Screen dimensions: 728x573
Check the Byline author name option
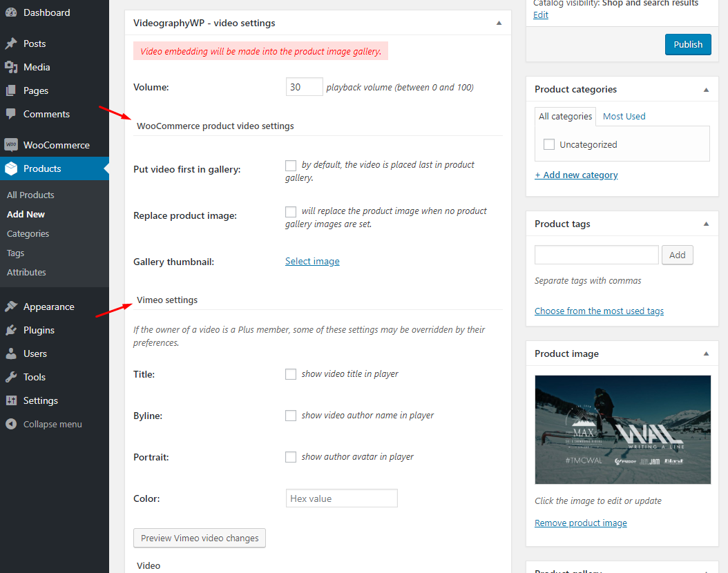(291, 415)
